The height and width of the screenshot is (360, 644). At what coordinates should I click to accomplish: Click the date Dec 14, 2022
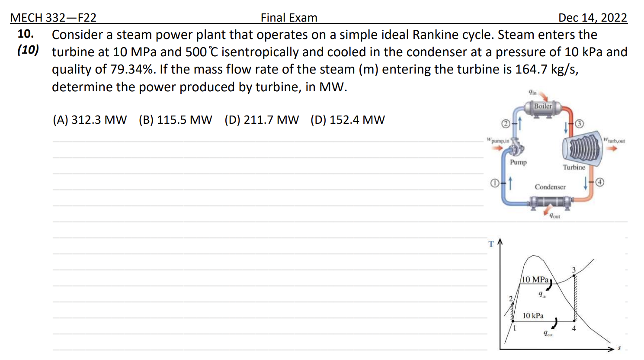coord(593,18)
